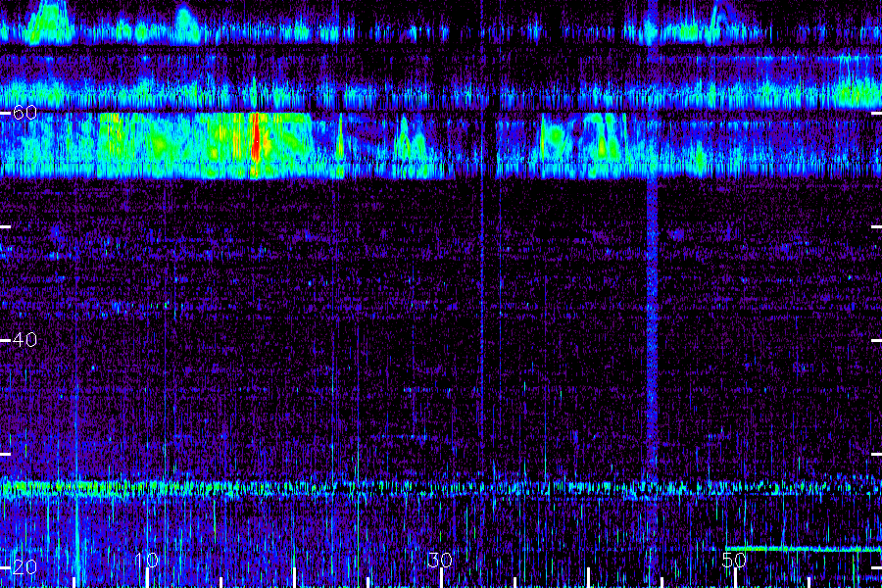Click the "10" time axis label

(147, 560)
